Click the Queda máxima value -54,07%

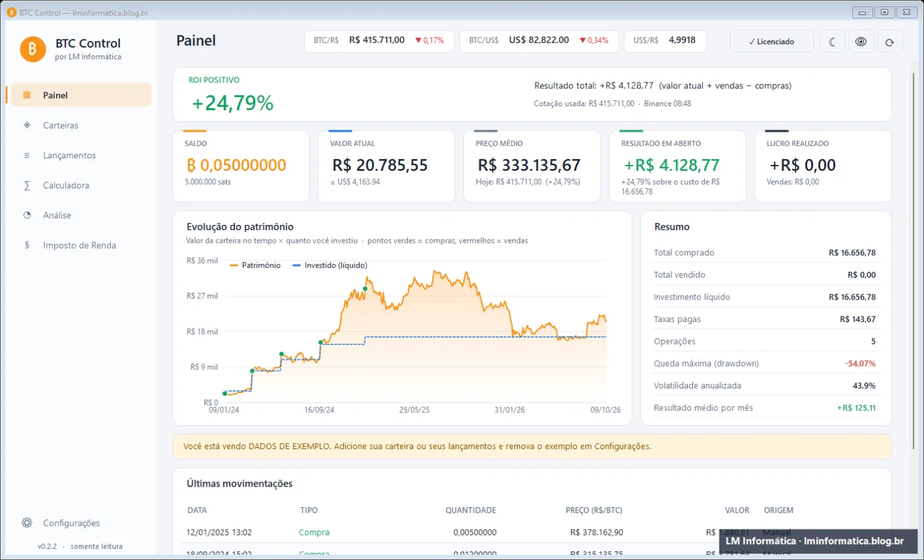(861, 363)
